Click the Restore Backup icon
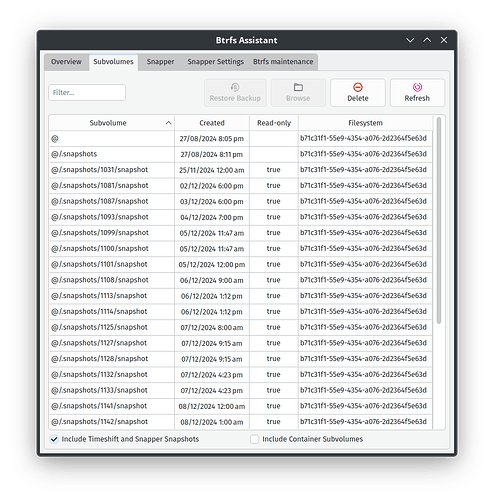The width and height of the screenshot is (494, 500). pyautogui.click(x=235, y=87)
